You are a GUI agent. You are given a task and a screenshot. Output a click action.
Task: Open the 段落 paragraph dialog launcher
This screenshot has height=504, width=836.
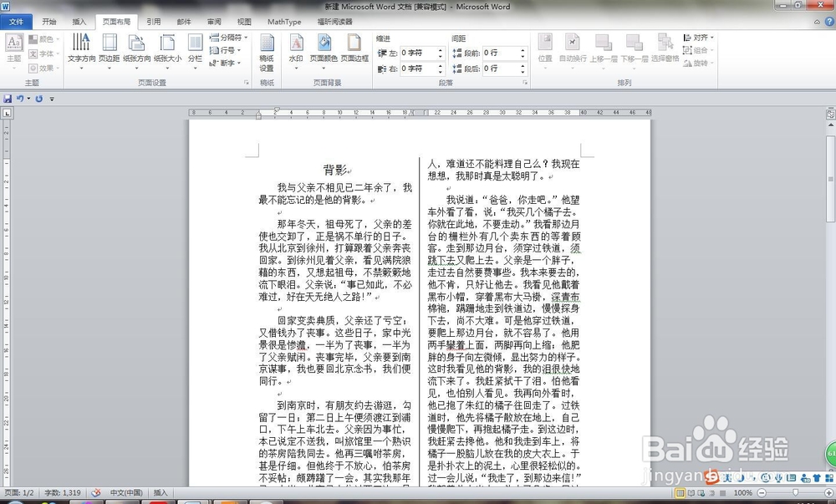[x=525, y=83]
